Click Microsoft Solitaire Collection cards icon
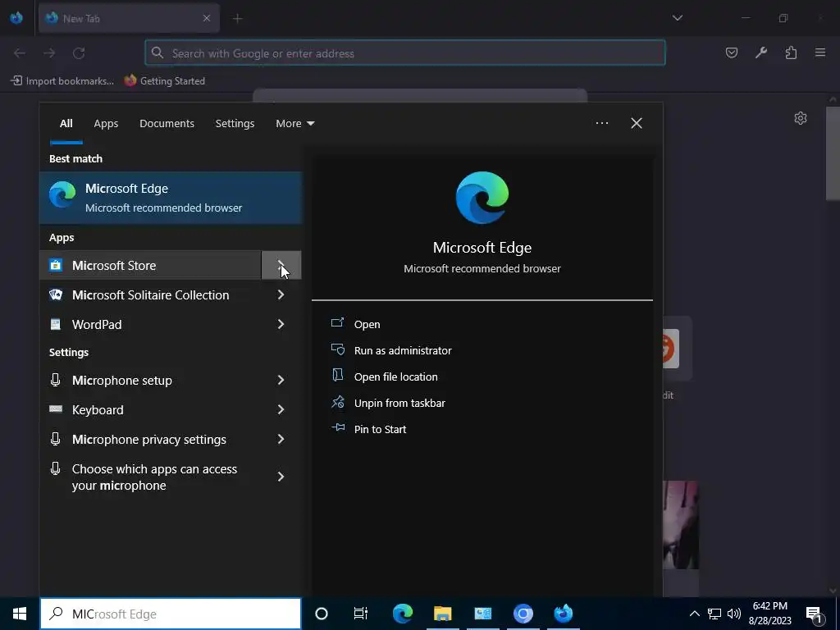Viewport: 840px width, 630px height. [x=56, y=294]
